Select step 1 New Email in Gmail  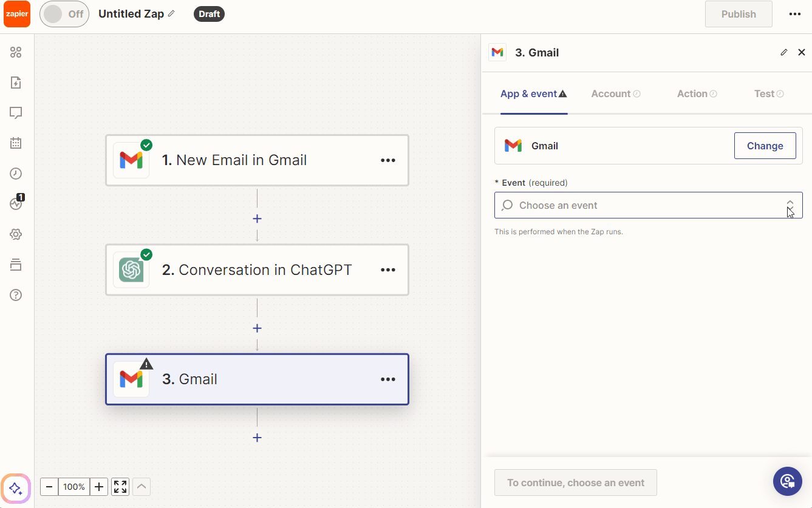point(257,160)
